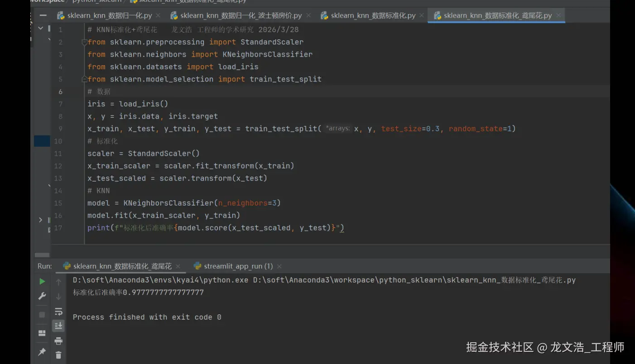Close sklearn_knn_数据标准化.py tab
The image size is (635, 364).
pyautogui.click(x=422, y=15)
